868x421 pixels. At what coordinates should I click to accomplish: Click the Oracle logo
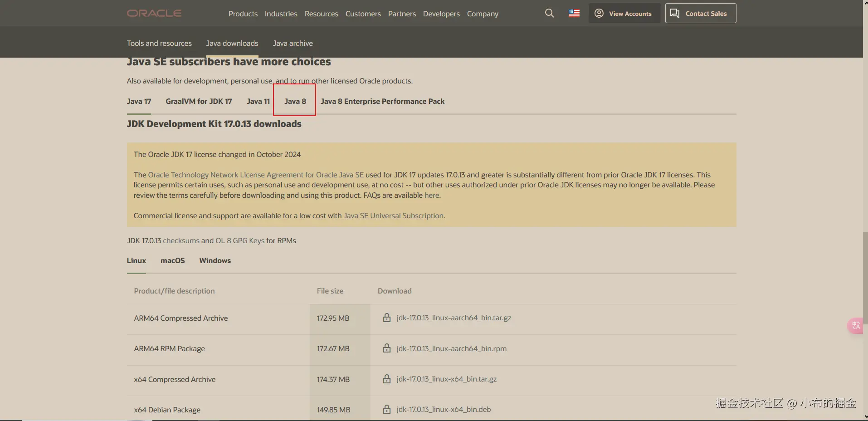tap(154, 13)
